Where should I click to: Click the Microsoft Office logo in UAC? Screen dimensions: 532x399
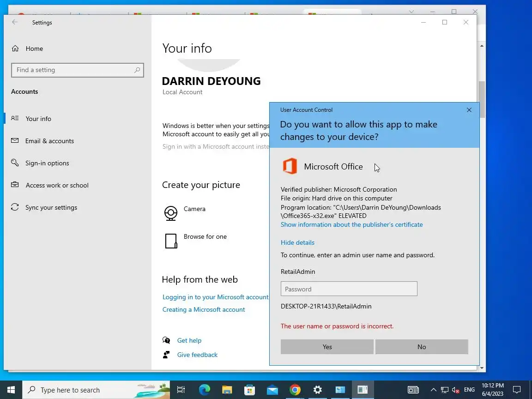coord(290,166)
